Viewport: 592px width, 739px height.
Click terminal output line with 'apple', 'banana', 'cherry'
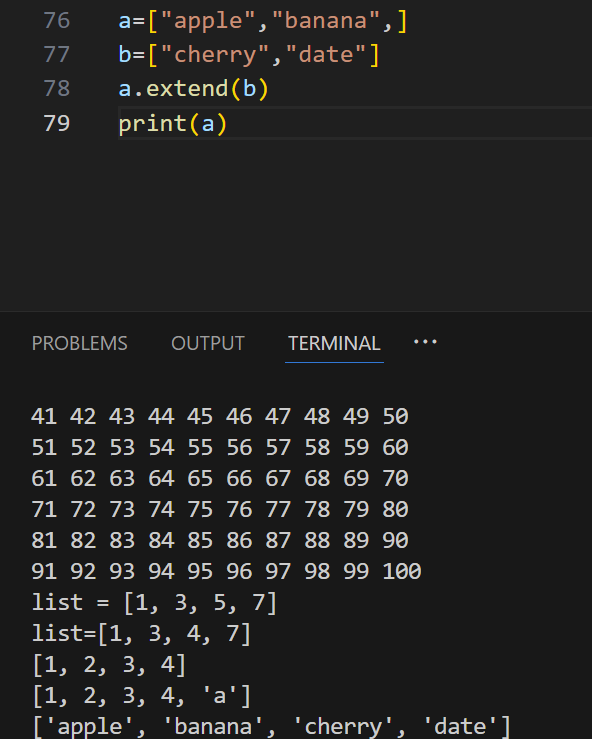tap(271, 728)
